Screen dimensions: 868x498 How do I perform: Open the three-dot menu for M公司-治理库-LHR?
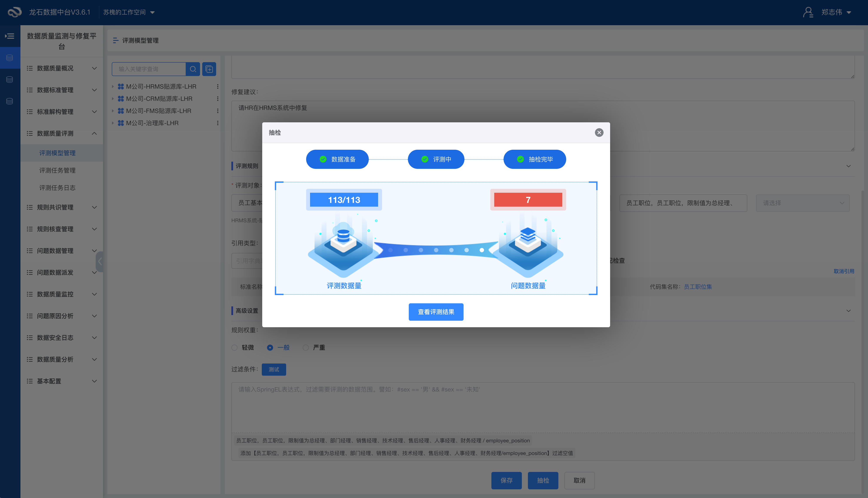[x=218, y=123]
